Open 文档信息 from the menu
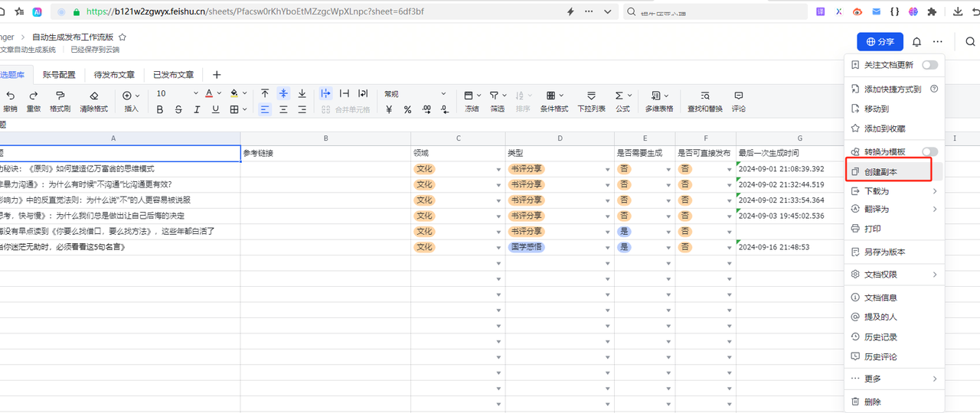This screenshot has height=413, width=980. (x=894, y=298)
